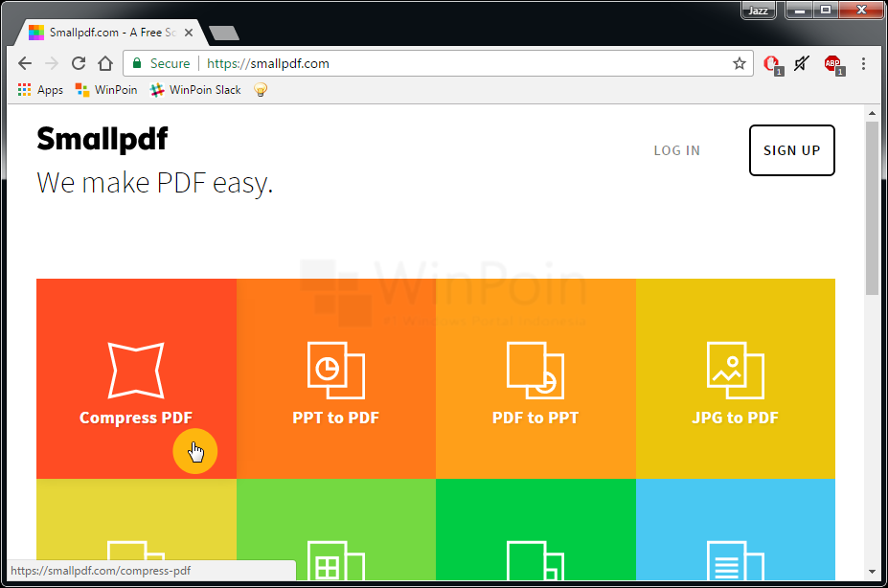Screen dimensions: 888x588
Task: Click the SIGN UP button
Action: (x=791, y=150)
